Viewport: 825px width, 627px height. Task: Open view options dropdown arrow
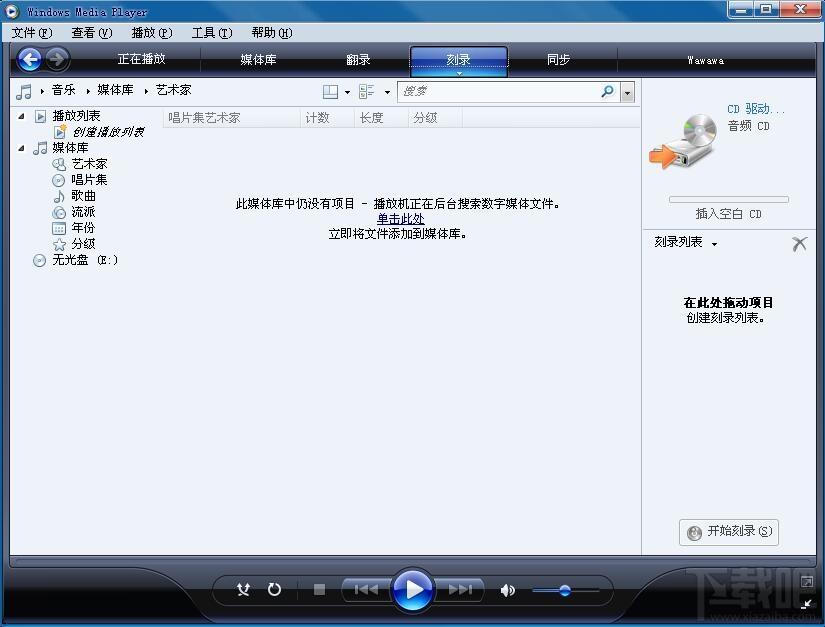point(387,93)
